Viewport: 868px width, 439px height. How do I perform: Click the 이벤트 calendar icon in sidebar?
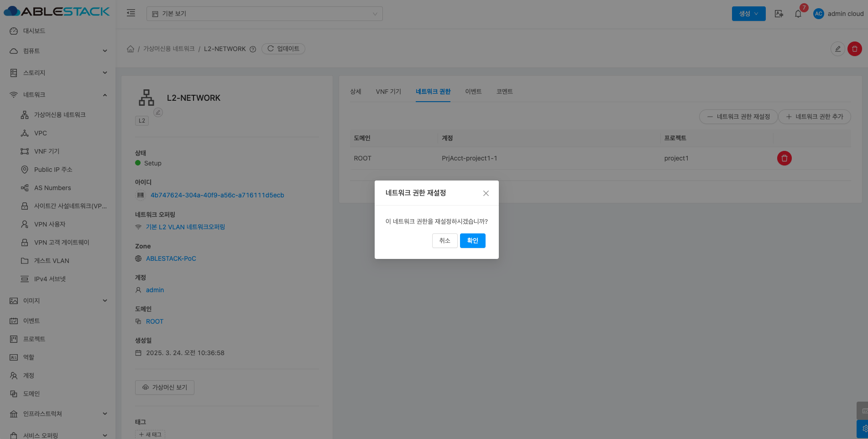pos(14,321)
